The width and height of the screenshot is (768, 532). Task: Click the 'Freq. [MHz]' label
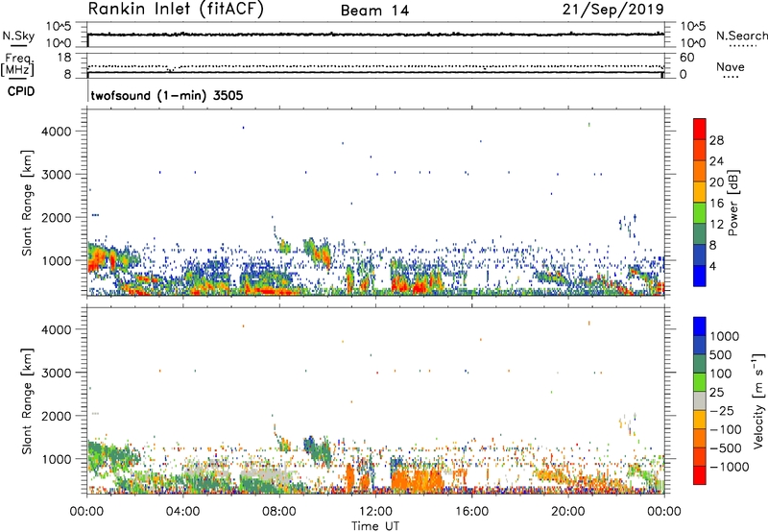17,65
